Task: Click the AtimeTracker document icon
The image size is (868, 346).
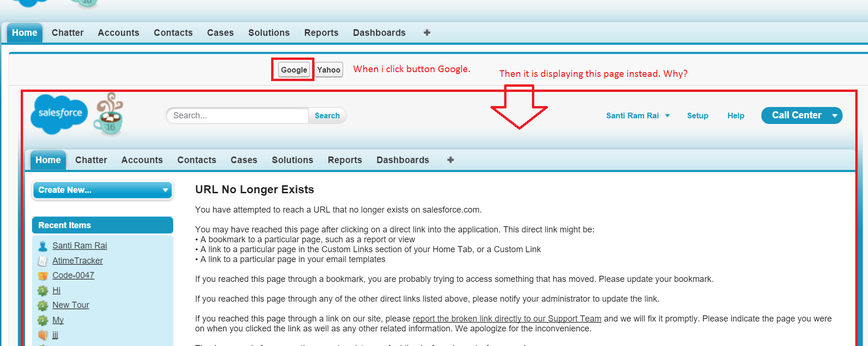Action: pos(43,261)
